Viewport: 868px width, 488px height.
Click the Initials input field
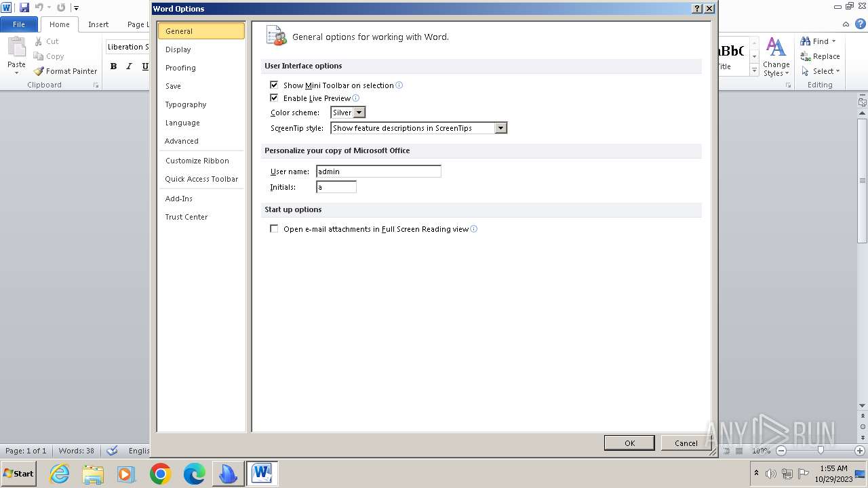tap(336, 187)
